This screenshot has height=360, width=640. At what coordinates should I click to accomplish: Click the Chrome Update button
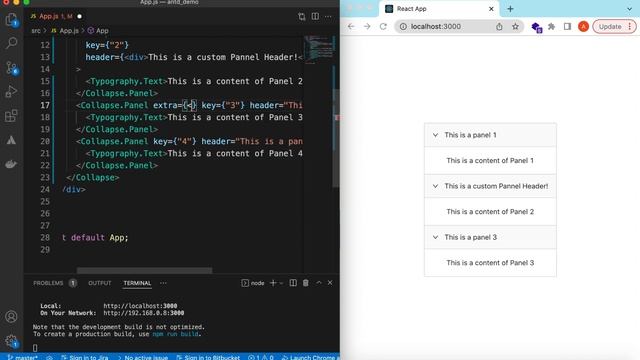[x=614, y=27]
